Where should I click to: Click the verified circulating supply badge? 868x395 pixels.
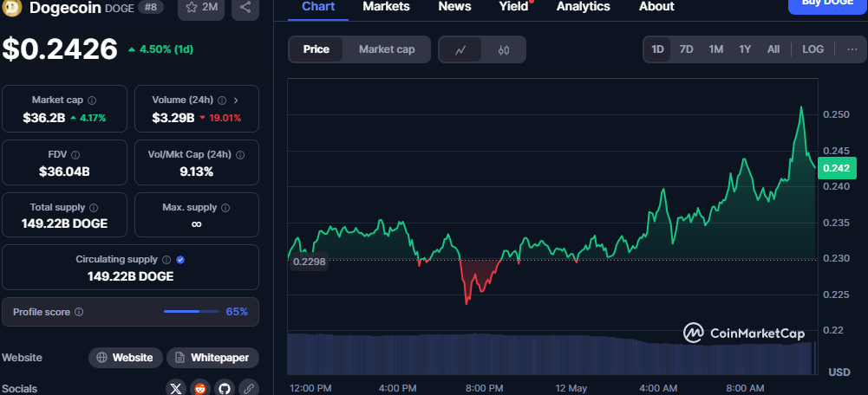[180, 260]
